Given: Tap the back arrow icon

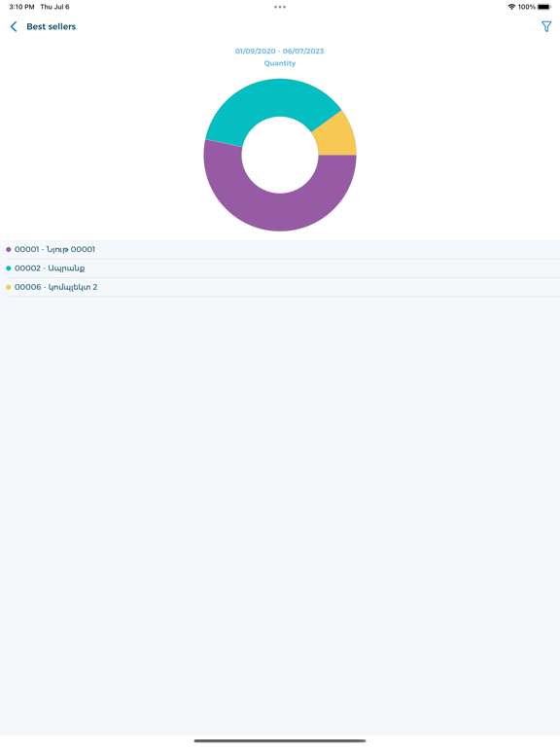Looking at the screenshot, I should [14, 26].
